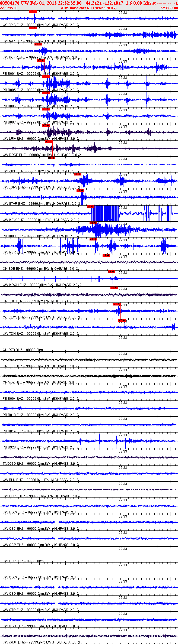Screen dimensions: 178x644
Task: Click the 'CN.OZB.BHZ' empty-trace label
Action: click(13, 350)
